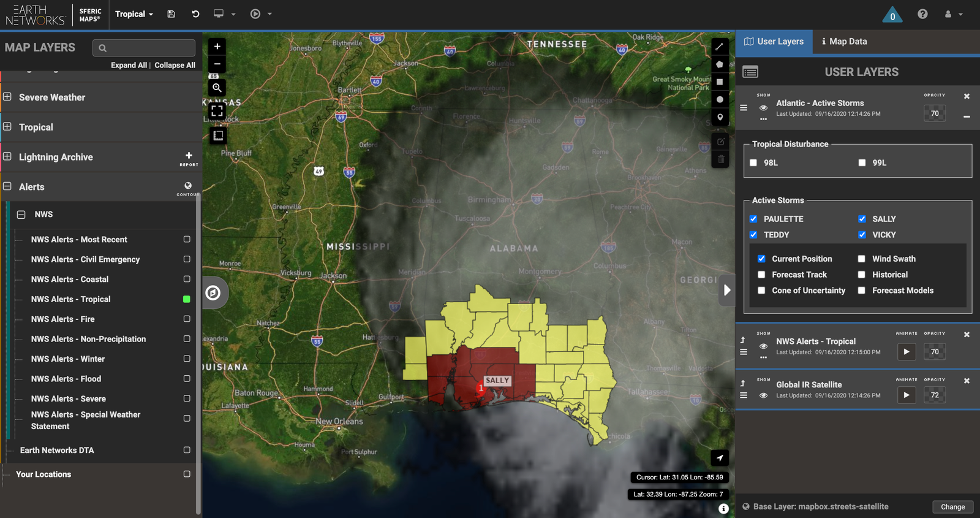Turn off NWS Alerts Tropical green toggle
The width and height of the screenshot is (980, 518).
click(x=187, y=299)
